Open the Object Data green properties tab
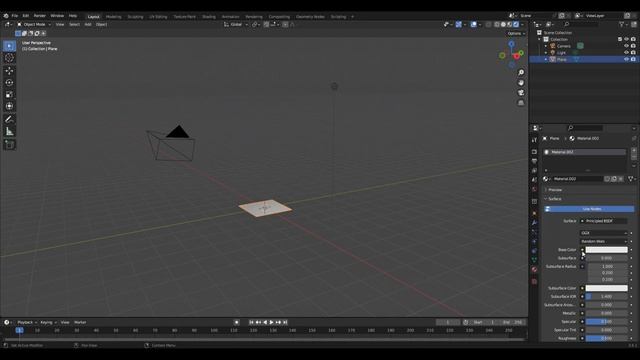Screen dimensions: 640x360 pos(534,260)
